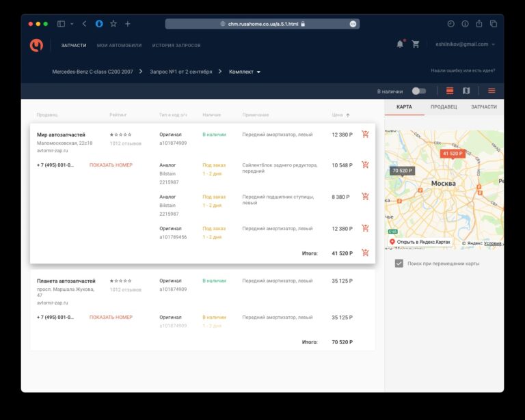Open browser history clock icon
Viewport: 525px width, 420px height.
click(x=450, y=24)
